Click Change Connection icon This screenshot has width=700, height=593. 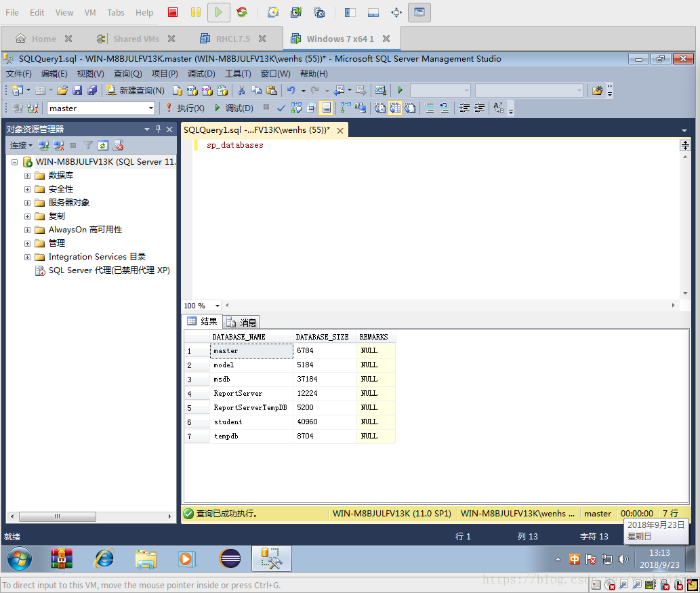pyautogui.click(x=33, y=108)
